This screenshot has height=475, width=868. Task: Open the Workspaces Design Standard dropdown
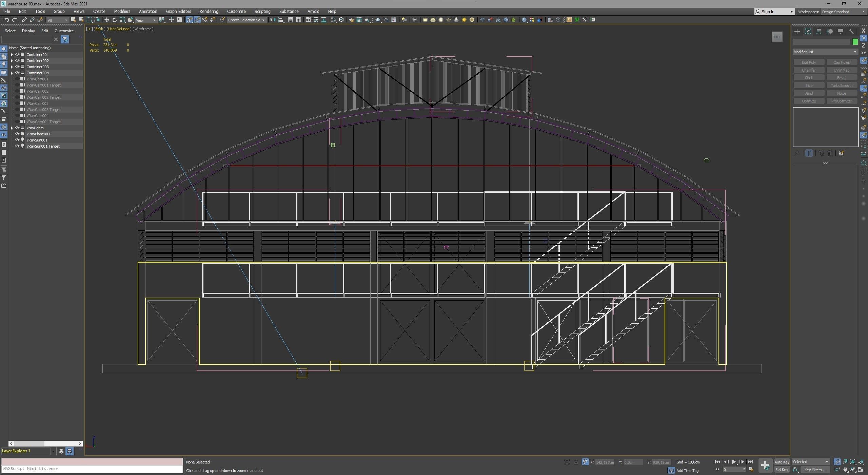tap(843, 12)
